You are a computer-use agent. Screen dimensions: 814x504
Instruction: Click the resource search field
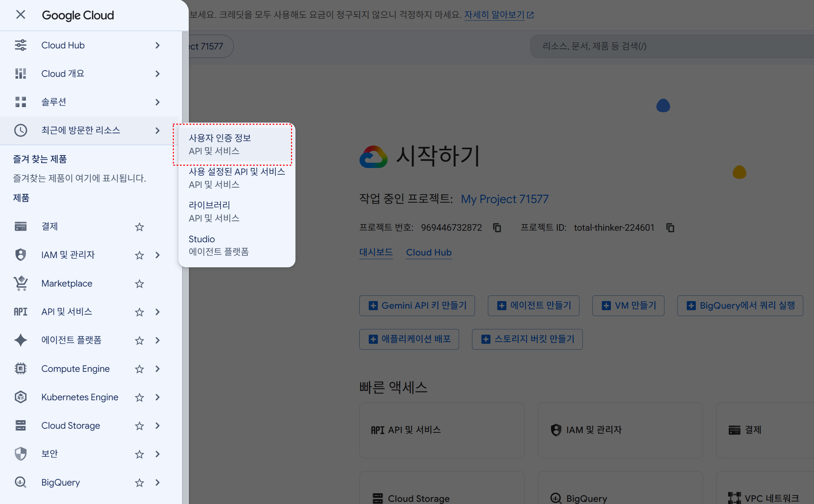[672, 46]
